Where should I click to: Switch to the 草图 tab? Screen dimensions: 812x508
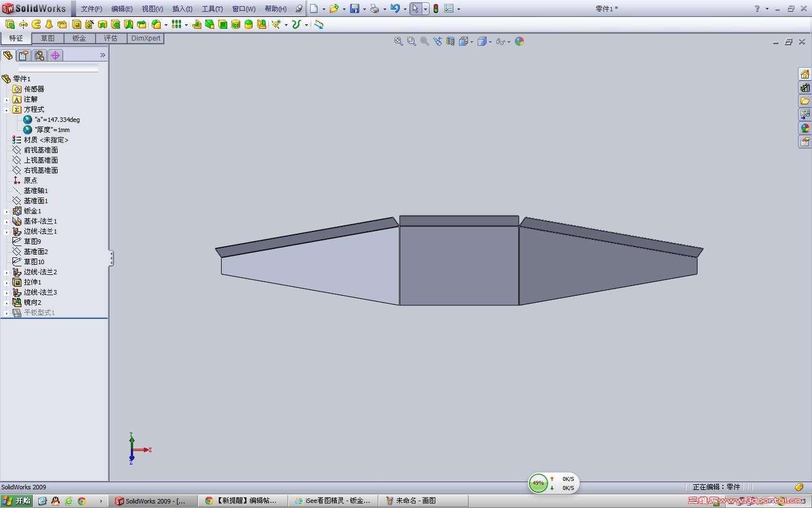(x=47, y=38)
